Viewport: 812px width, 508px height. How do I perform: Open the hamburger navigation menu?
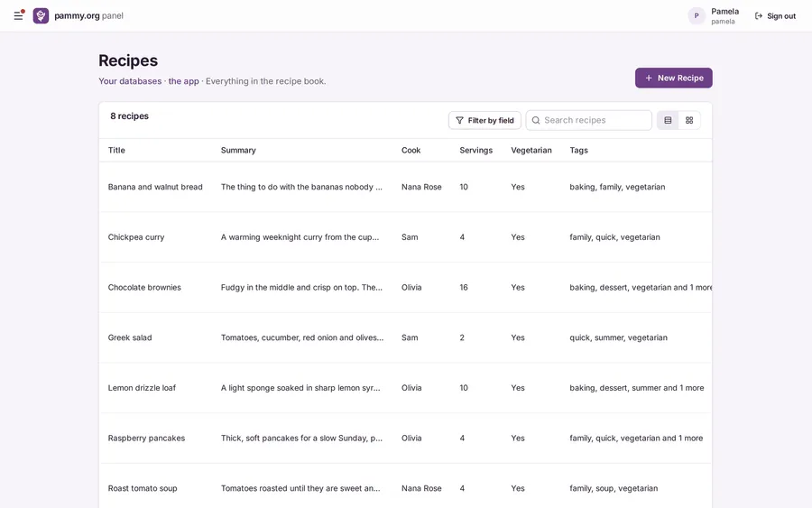tap(18, 15)
